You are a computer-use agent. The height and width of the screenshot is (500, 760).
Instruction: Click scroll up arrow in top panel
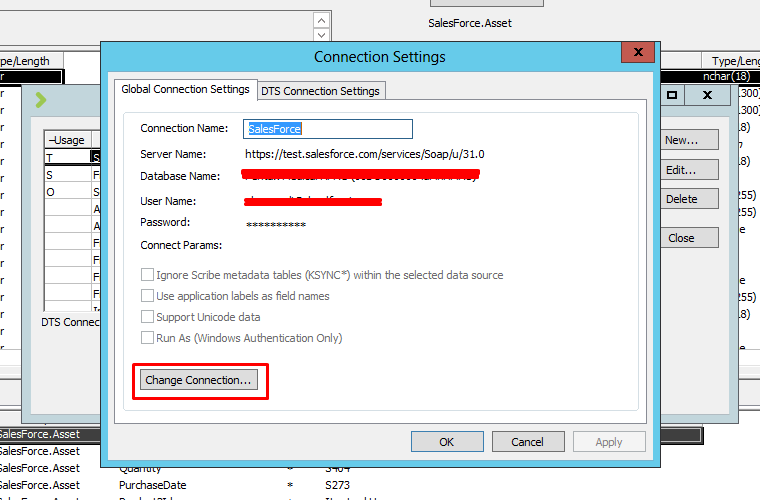pyautogui.click(x=321, y=21)
